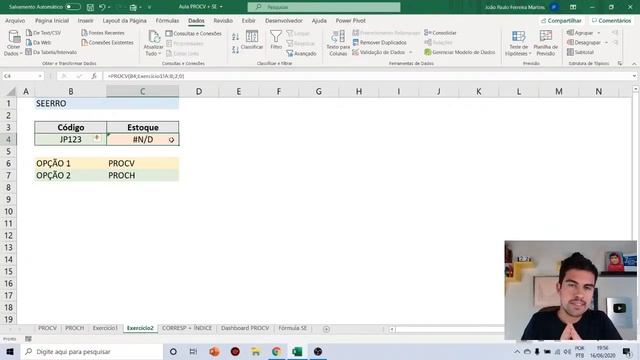Open the Classificar sort dialog
This screenshot has width=640, height=360.
pyautogui.click(x=252, y=40)
